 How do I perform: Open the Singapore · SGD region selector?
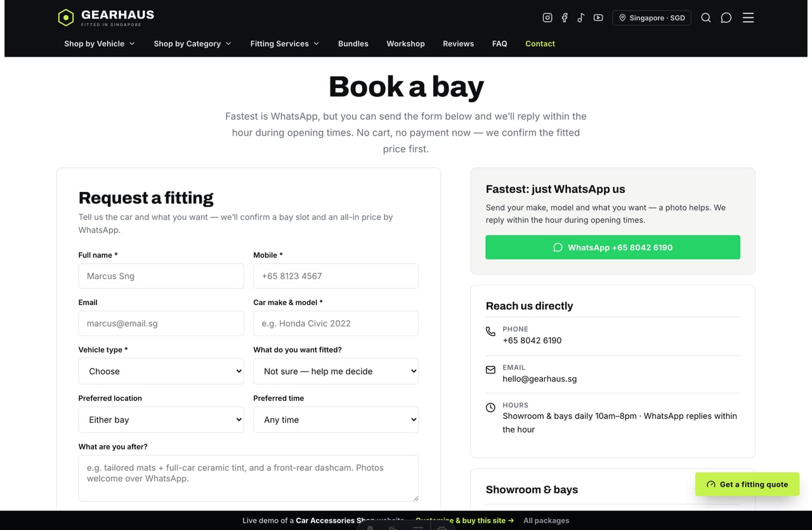[652, 18]
